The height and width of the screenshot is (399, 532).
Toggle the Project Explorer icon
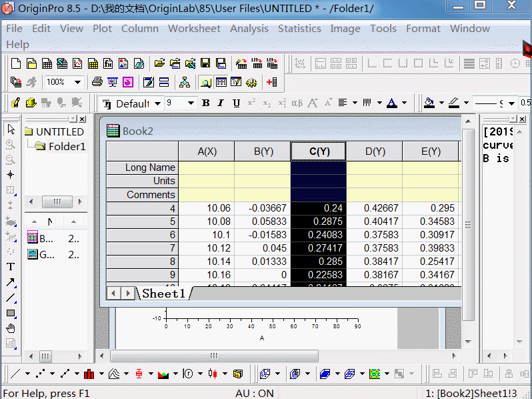205,82
